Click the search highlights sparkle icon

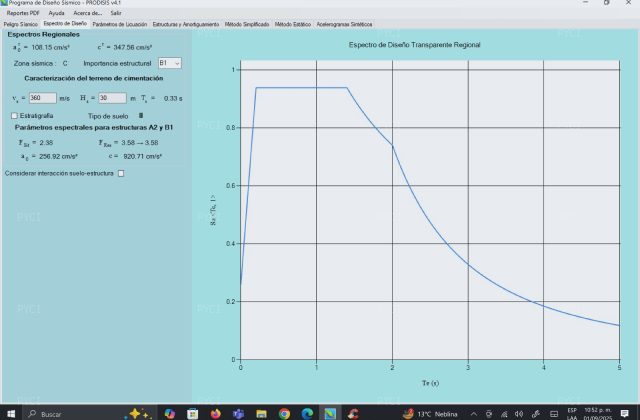coord(138,413)
